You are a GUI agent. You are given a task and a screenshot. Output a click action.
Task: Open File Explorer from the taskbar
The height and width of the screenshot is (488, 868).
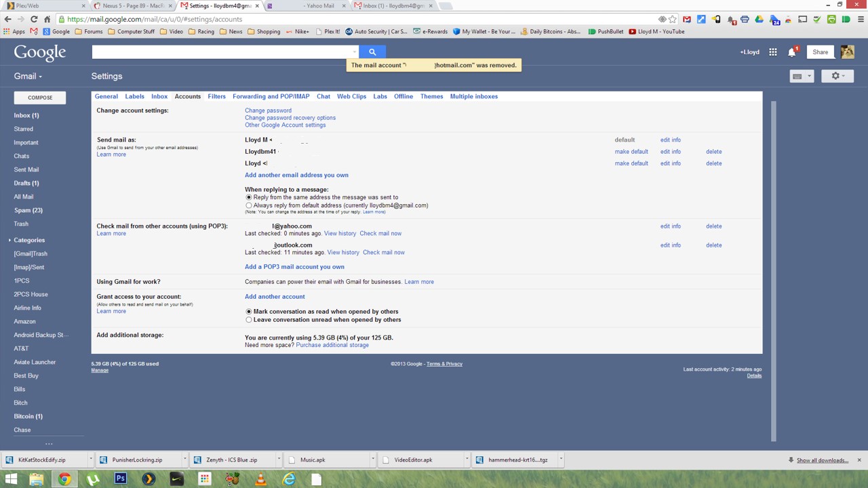[x=36, y=479]
